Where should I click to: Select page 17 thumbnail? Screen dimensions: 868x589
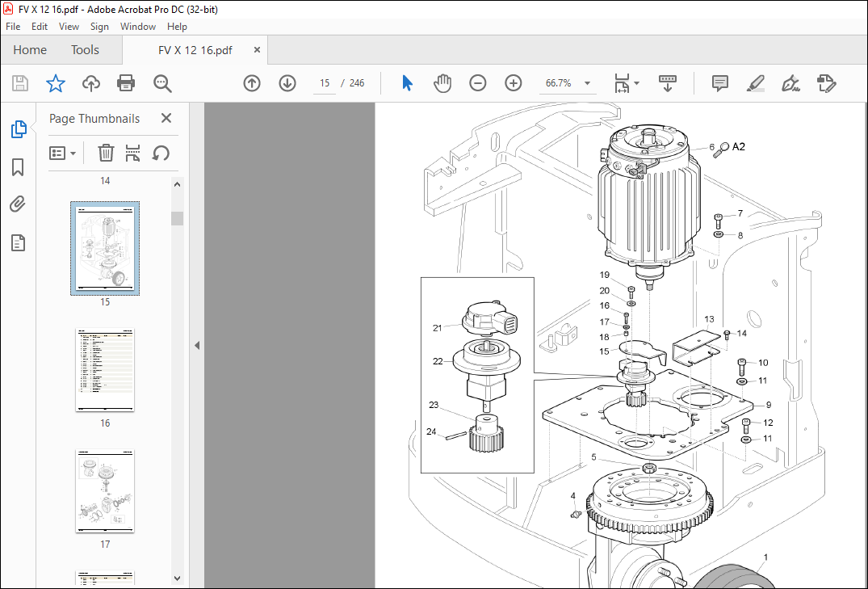click(105, 491)
